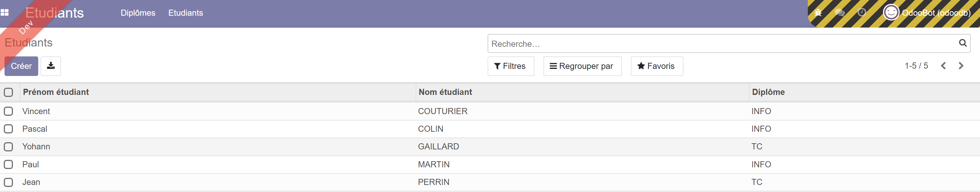
Task: Select the checkbox for Yohann GAILLARD
Action: coord(8,147)
